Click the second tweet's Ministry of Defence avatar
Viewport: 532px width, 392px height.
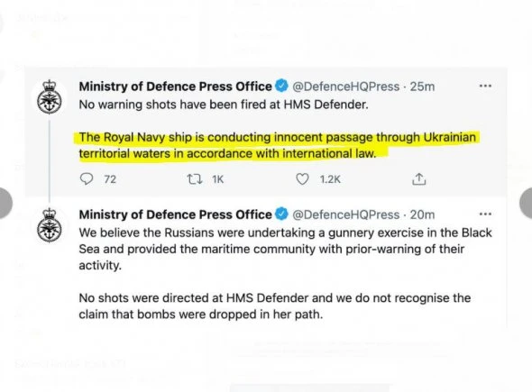(50, 224)
